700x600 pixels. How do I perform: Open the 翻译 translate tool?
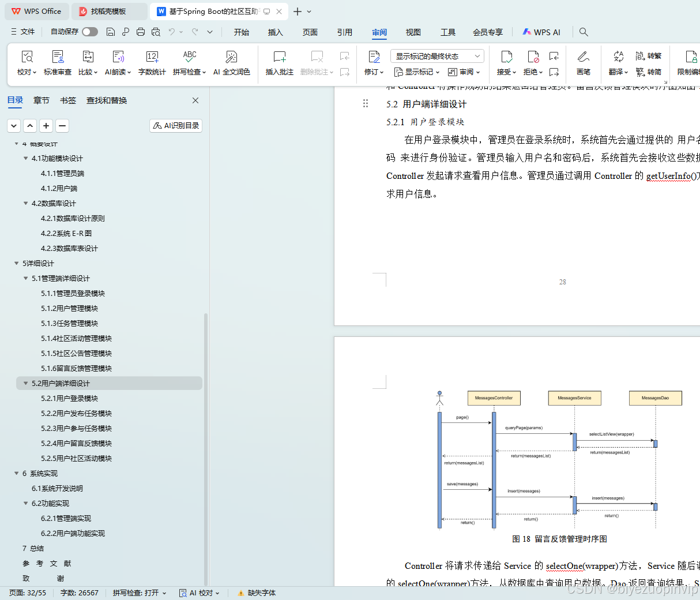pos(618,63)
